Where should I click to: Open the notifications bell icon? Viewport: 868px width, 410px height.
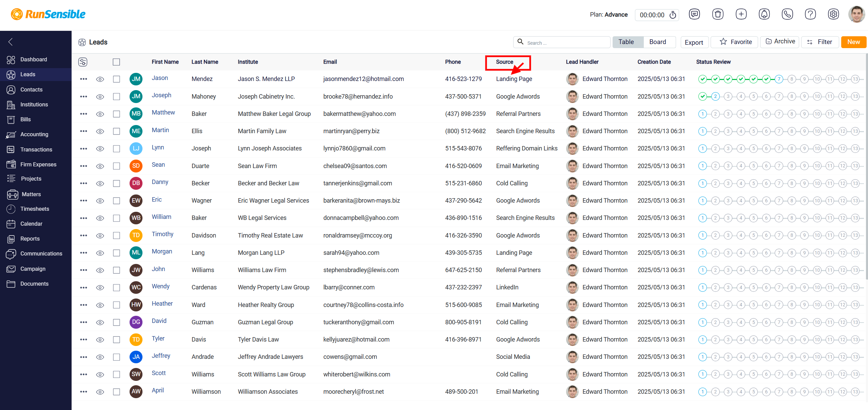coord(764,14)
